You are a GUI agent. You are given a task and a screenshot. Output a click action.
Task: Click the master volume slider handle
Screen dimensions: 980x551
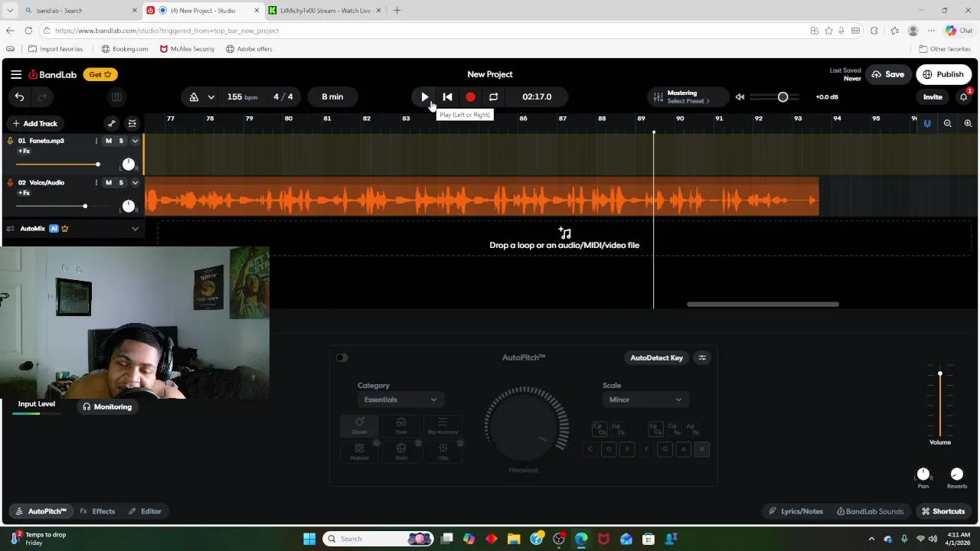click(782, 97)
